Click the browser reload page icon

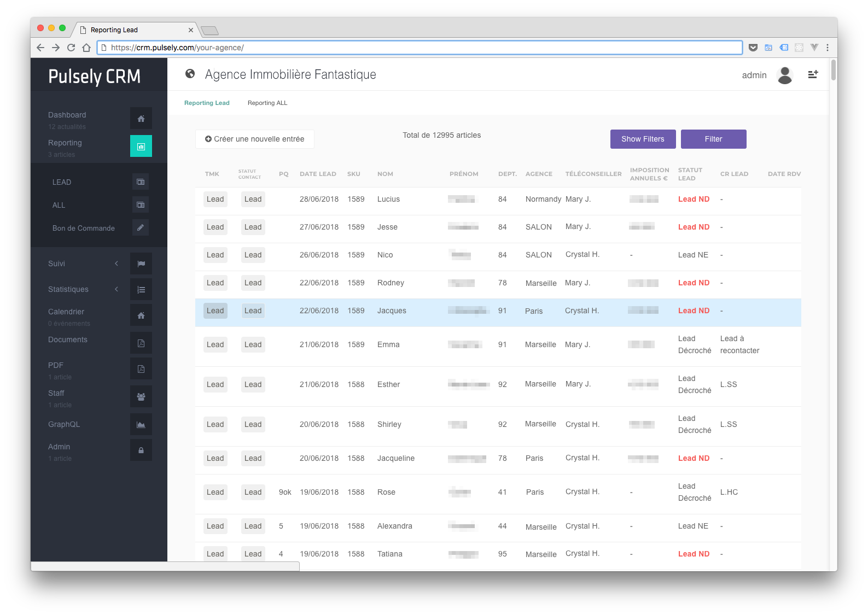click(x=71, y=48)
